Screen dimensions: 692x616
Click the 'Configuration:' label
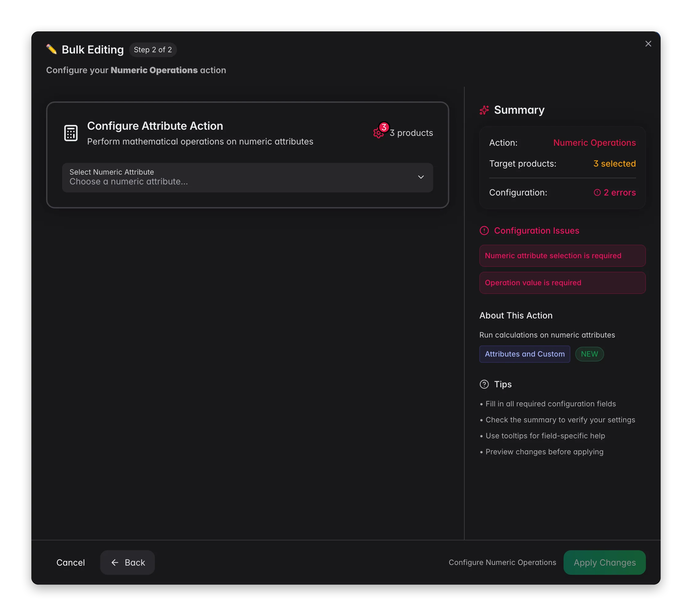(518, 192)
